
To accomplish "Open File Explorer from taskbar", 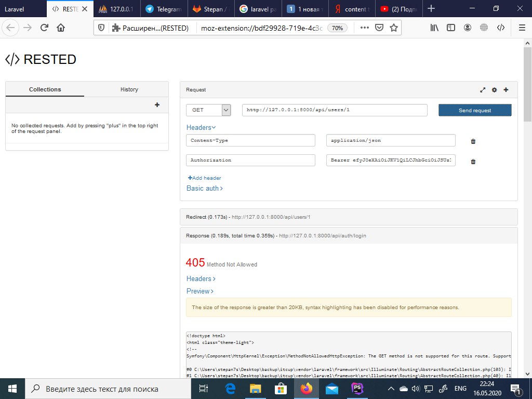I will coord(256,389).
